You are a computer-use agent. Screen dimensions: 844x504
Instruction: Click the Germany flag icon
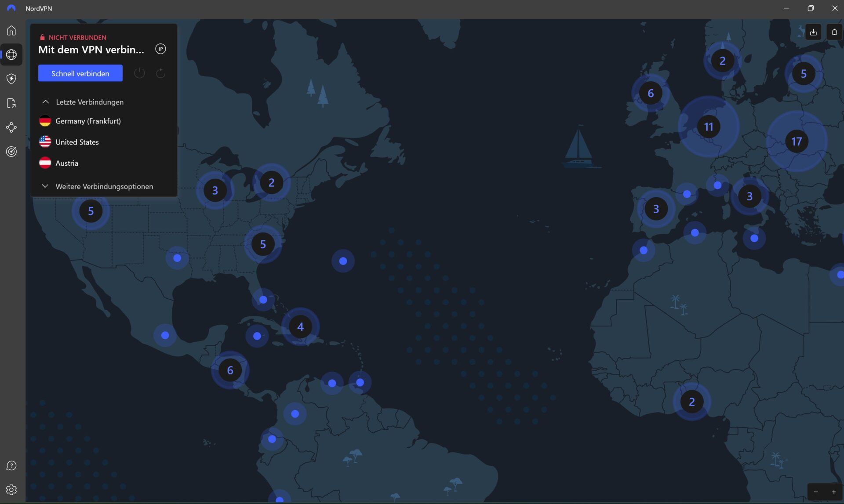click(x=45, y=121)
